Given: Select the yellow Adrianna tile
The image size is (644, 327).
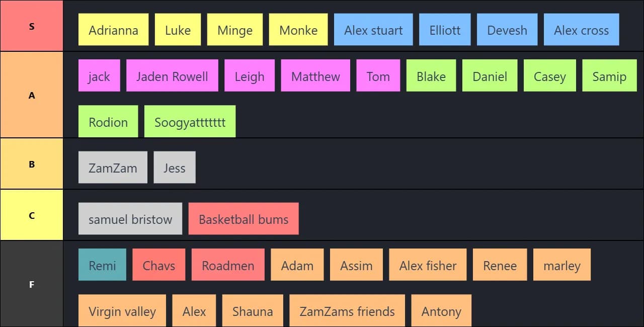Looking at the screenshot, I should [x=113, y=30].
